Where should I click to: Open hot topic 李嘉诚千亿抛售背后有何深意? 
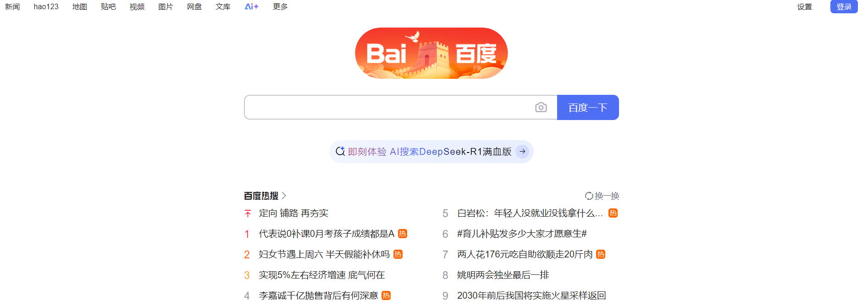(318, 295)
